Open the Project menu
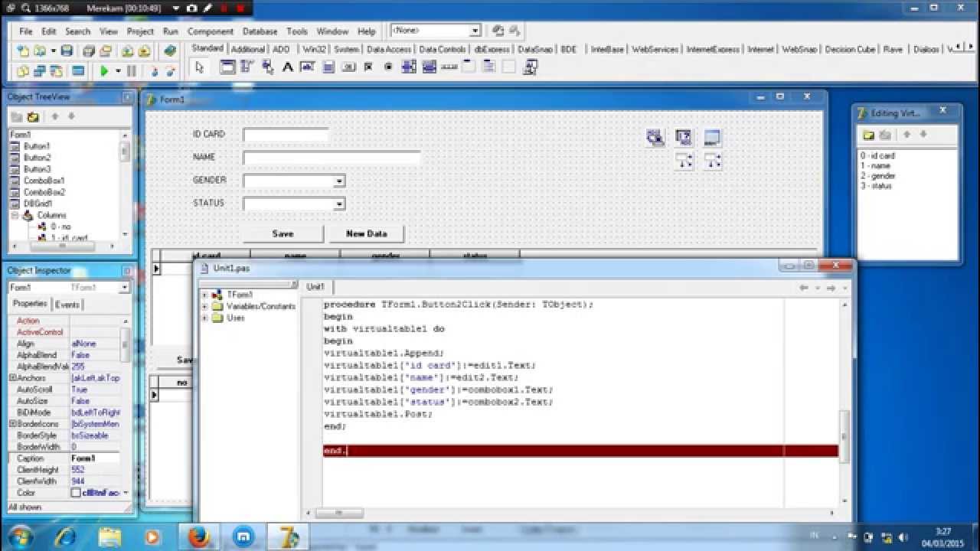The height and width of the screenshot is (551, 980). point(140,31)
